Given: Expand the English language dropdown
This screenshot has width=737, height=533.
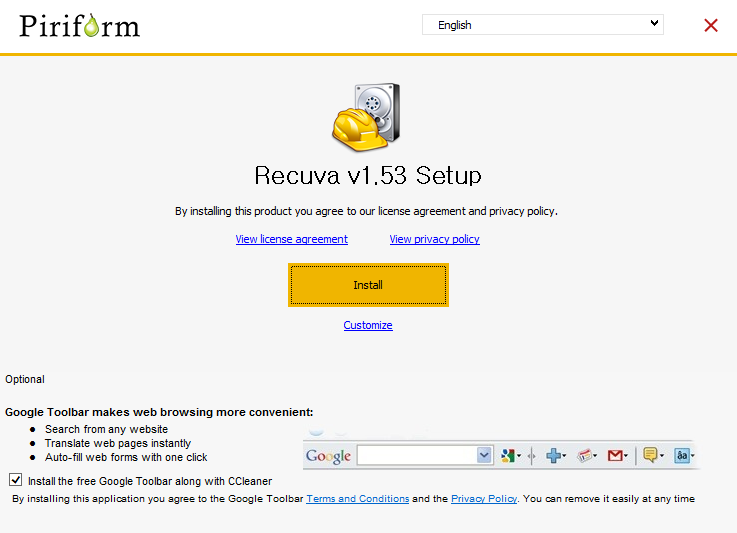Looking at the screenshot, I should (542, 24).
